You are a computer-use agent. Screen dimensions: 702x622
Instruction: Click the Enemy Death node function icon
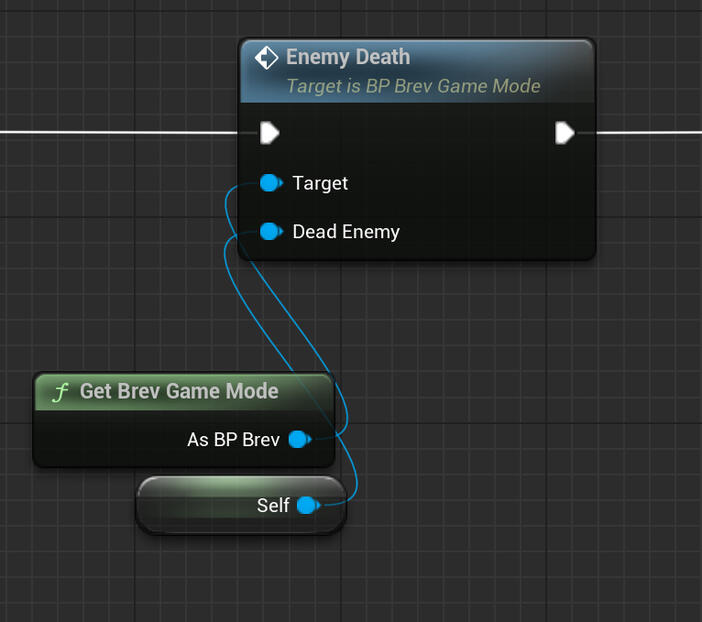pos(266,58)
